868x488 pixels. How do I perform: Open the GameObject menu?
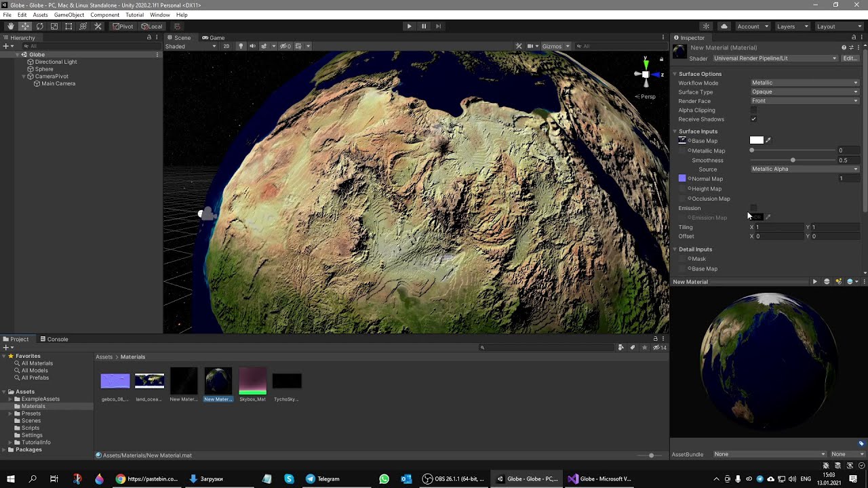(69, 15)
